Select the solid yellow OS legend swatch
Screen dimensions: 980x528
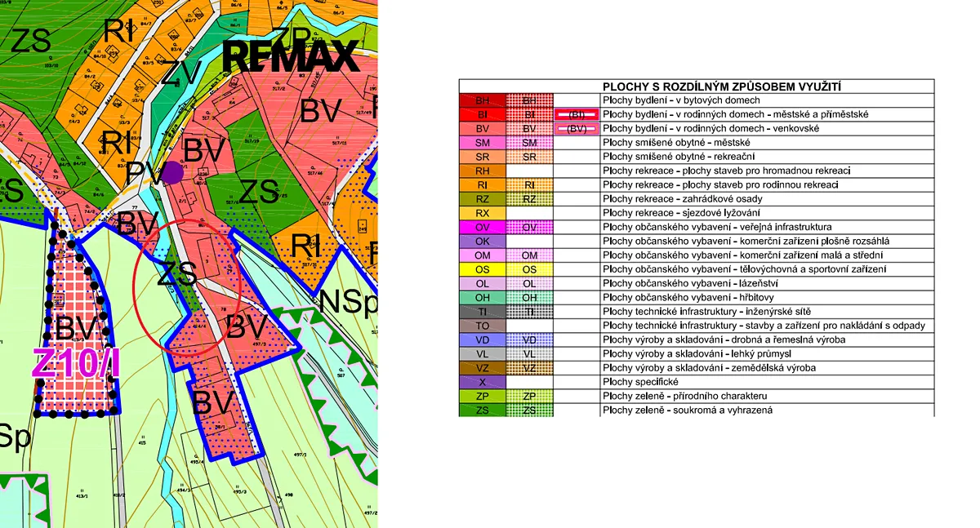point(483,269)
